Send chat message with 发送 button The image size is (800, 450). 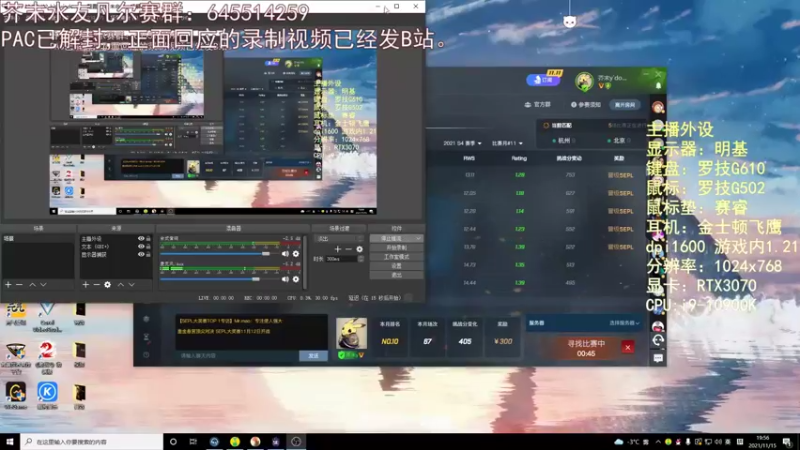coord(313,356)
